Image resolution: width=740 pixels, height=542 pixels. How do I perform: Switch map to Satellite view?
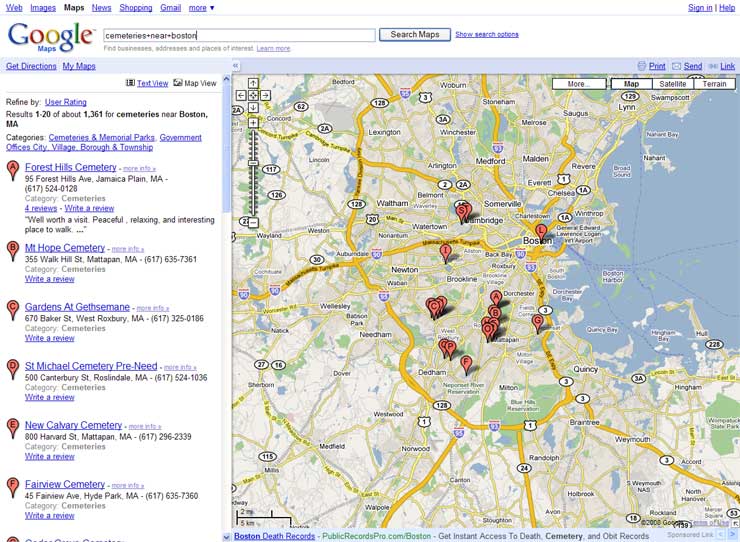click(673, 84)
